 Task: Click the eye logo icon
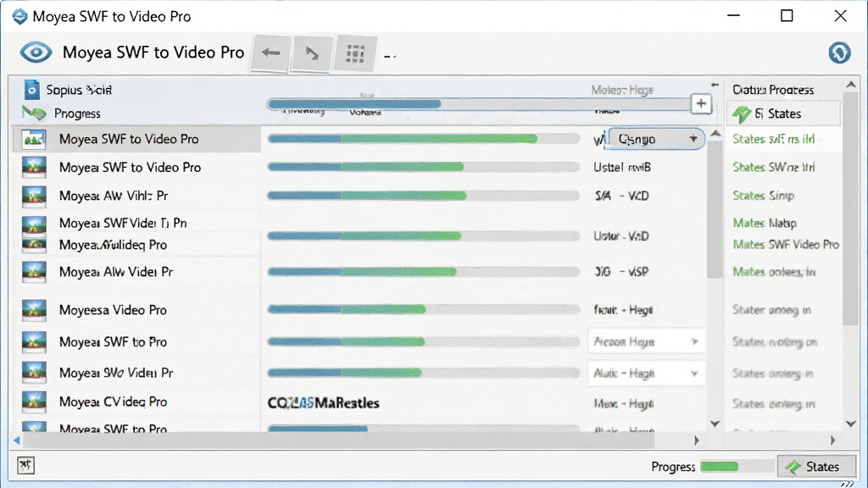[x=36, y=53]
